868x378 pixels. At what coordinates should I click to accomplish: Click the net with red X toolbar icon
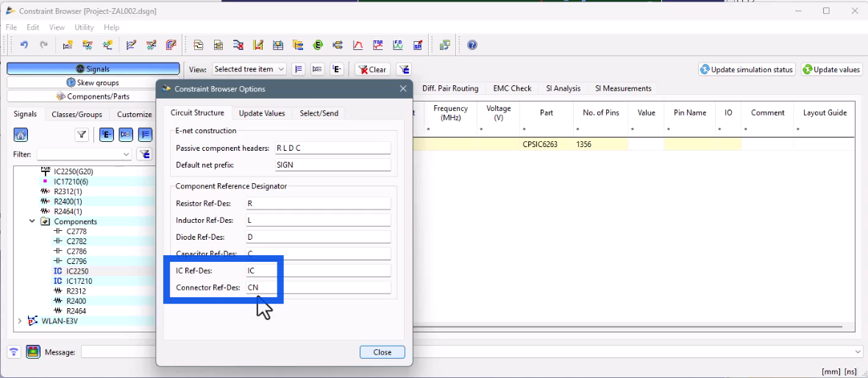point(238,45)
